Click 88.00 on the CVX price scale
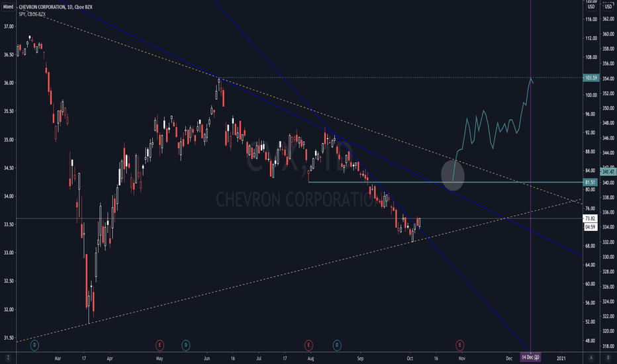This screenshot has width=617, height=364. 591,152
